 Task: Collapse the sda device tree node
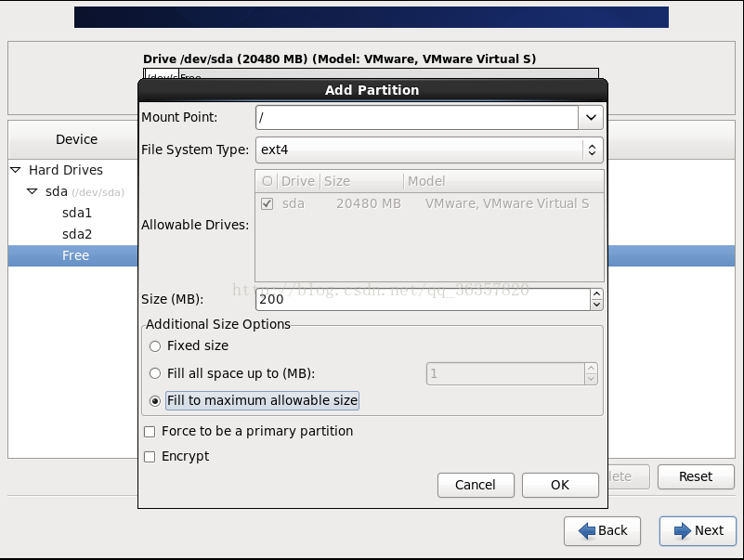[32, 191]
